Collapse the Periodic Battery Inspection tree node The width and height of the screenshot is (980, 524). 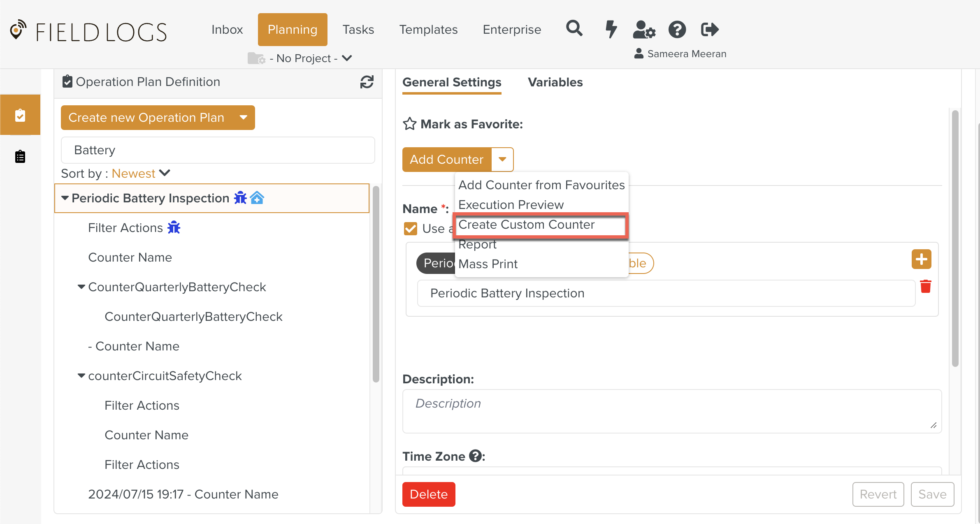click(x=65, y=198)
